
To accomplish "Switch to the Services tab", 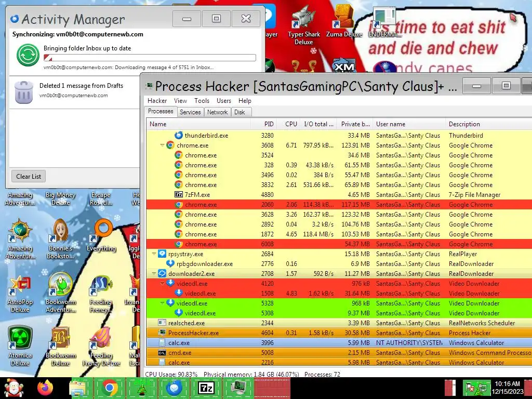I will (190, 112).
